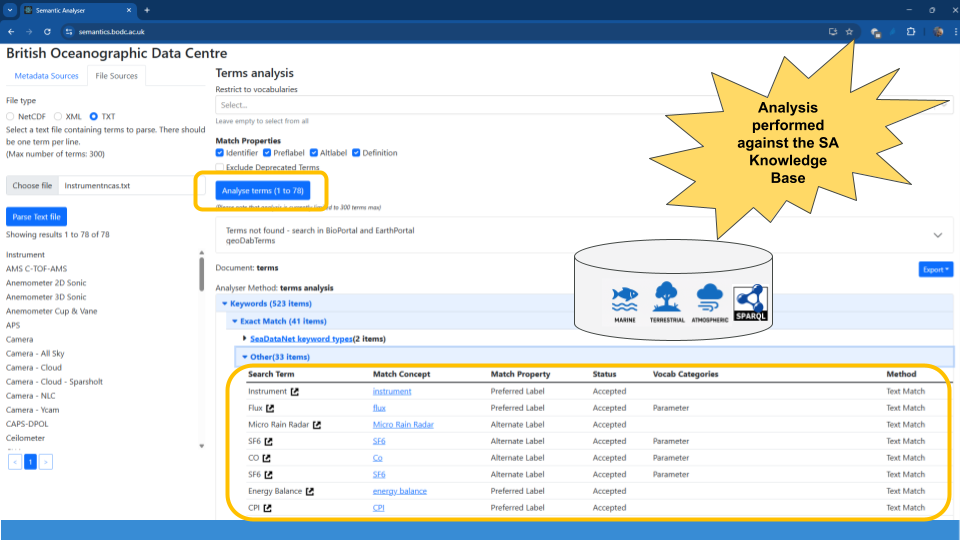960x540 pixels.
Task: Expand SeaDataNet keyword types group
Action: pyautogui.click(x=244, y=339)
